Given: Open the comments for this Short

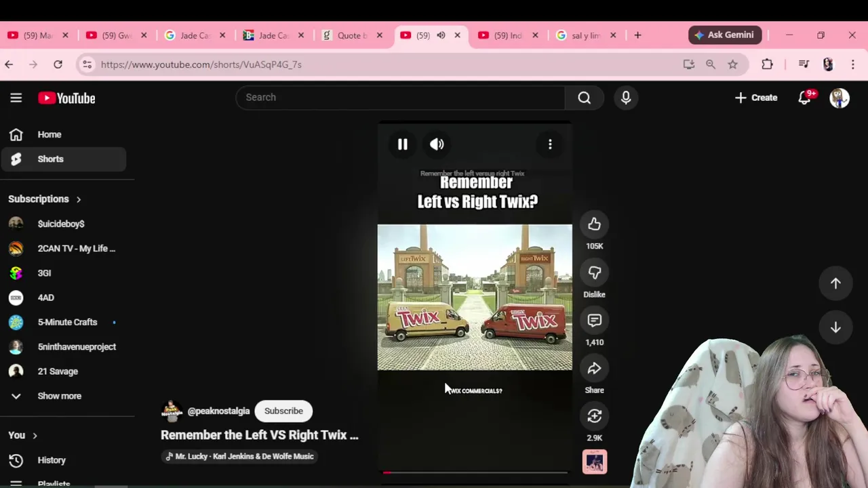Looking at the screenshot, I should point(594,321).
